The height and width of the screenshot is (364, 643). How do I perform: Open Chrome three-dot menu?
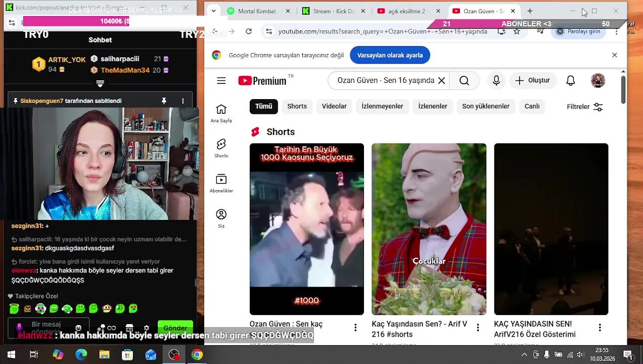(616, 31)
